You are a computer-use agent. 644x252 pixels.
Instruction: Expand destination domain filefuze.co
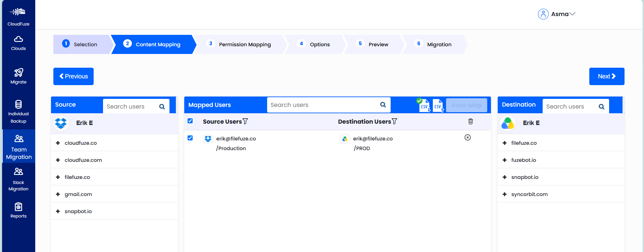[504, 143]
